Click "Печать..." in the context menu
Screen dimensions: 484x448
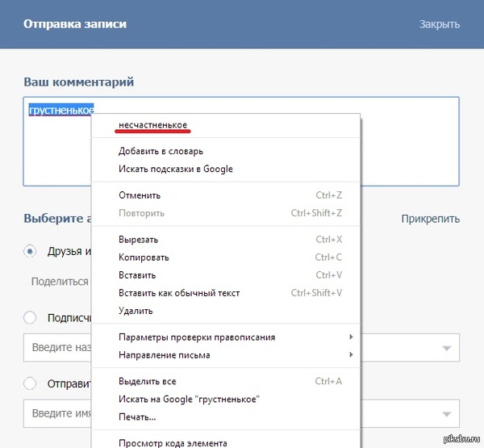(137, 417)
